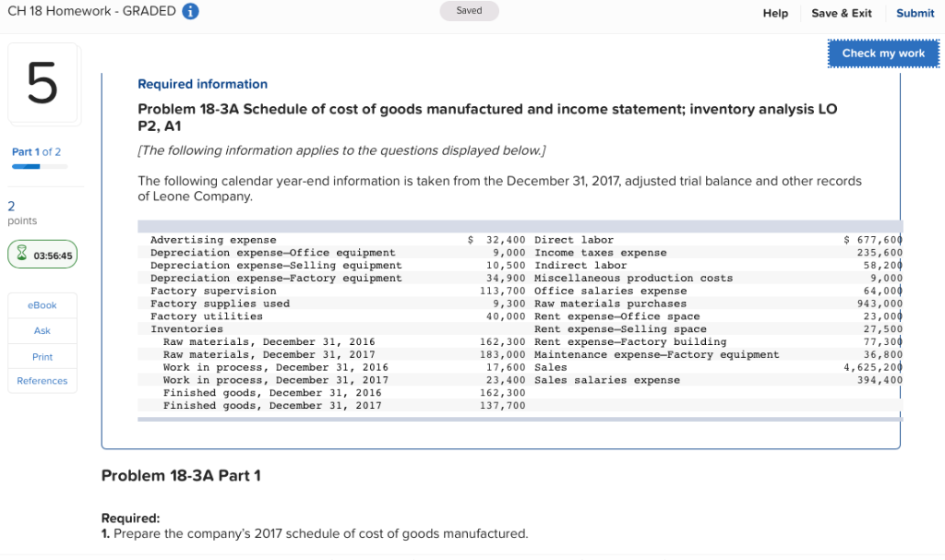The width and height of the screenshot is (945, 560).
Task: Click the hourglass icon in the timer badge
Action: (24, 254)
